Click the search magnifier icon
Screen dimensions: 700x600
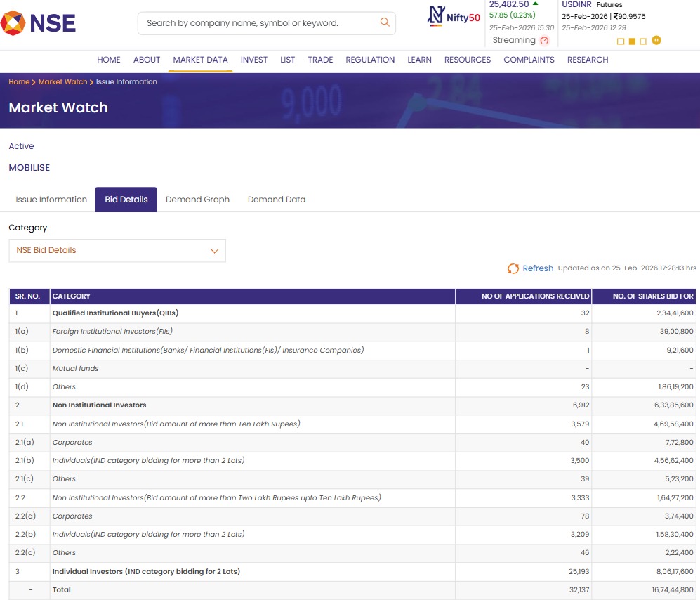[384, 22]
